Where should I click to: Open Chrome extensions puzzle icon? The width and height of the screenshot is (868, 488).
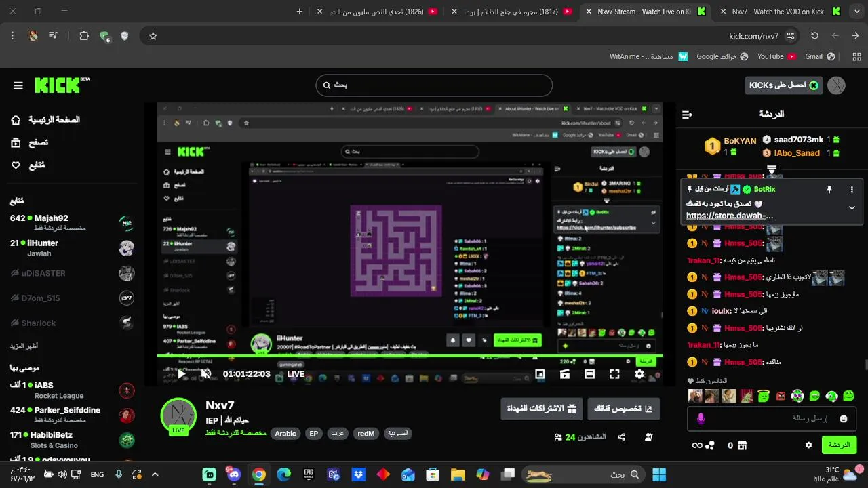84,36
